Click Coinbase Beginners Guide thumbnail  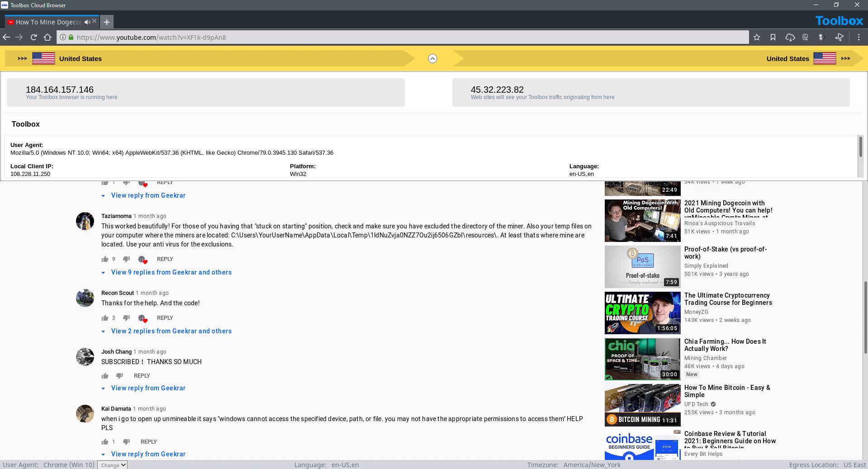tap(643, 445)
